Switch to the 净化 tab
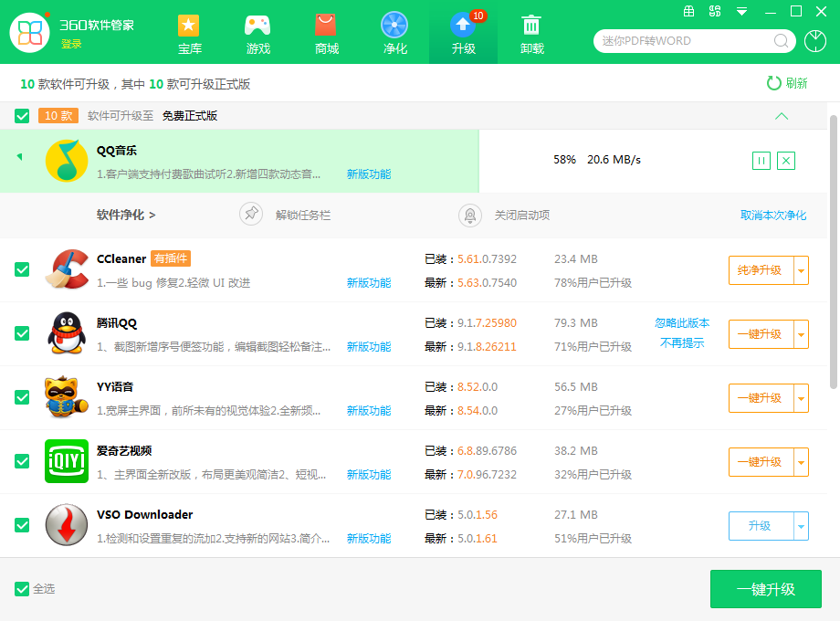840x621 pixels. pyautogui.click(x=394, y=35)
